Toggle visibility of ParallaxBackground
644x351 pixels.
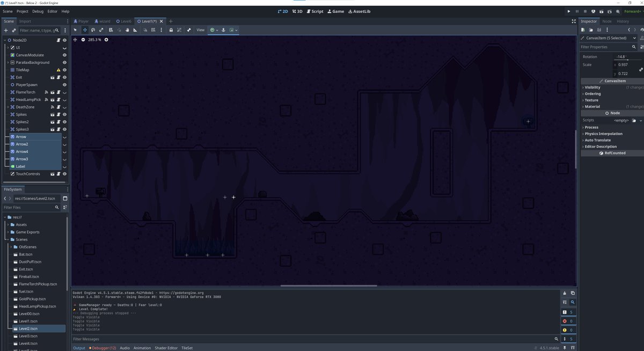pyautogui.click(x=64, y=62)
